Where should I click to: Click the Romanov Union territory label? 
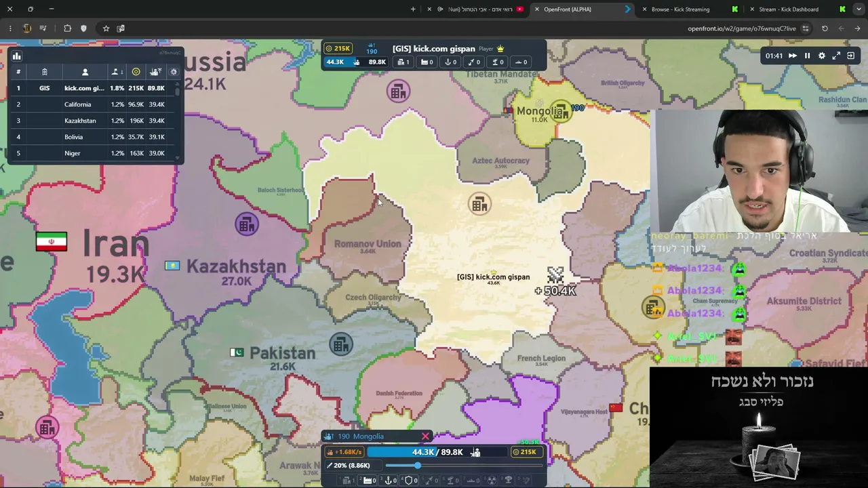pyautogui.click(x=368, y=244)
